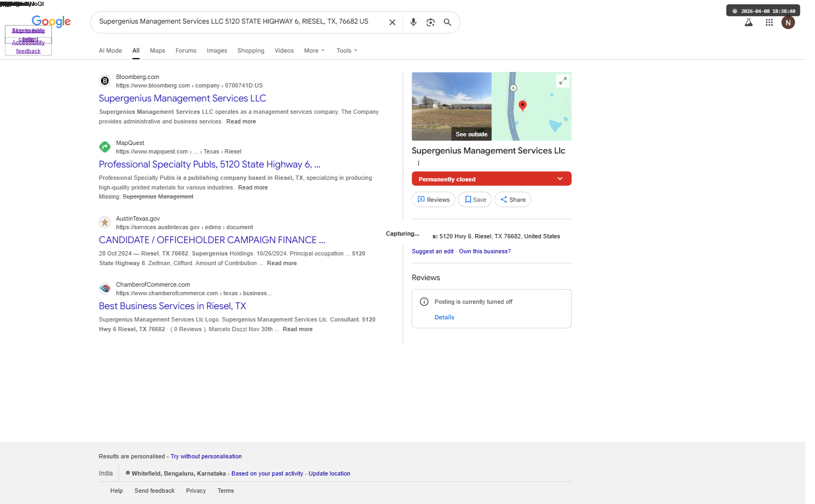Switch to AI Mode tab

110,50
